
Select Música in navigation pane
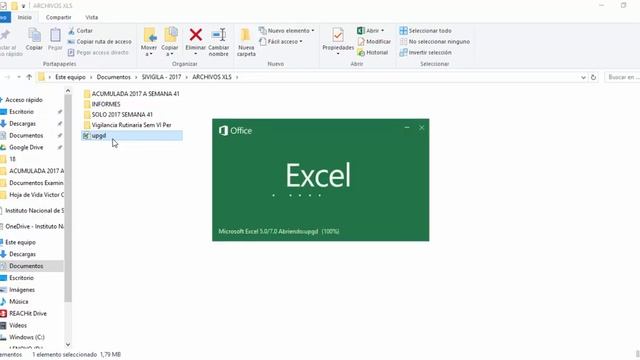pyautogui.click(x=19, y=301)
